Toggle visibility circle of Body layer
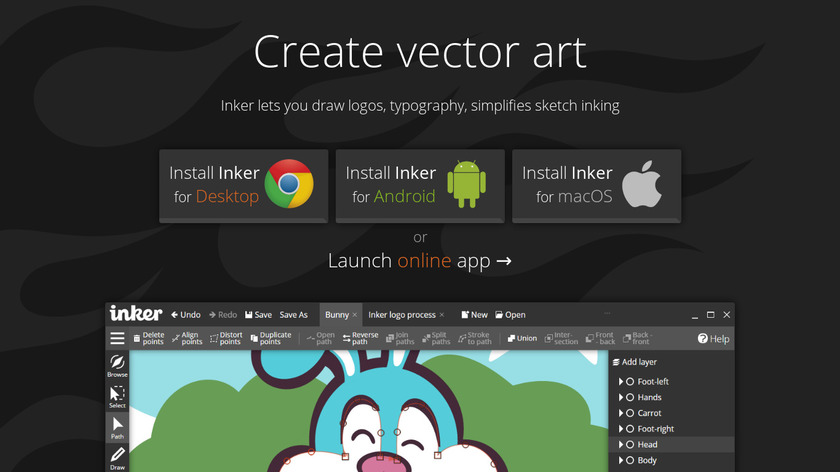 pyautogui.click(x=630, y=460)
